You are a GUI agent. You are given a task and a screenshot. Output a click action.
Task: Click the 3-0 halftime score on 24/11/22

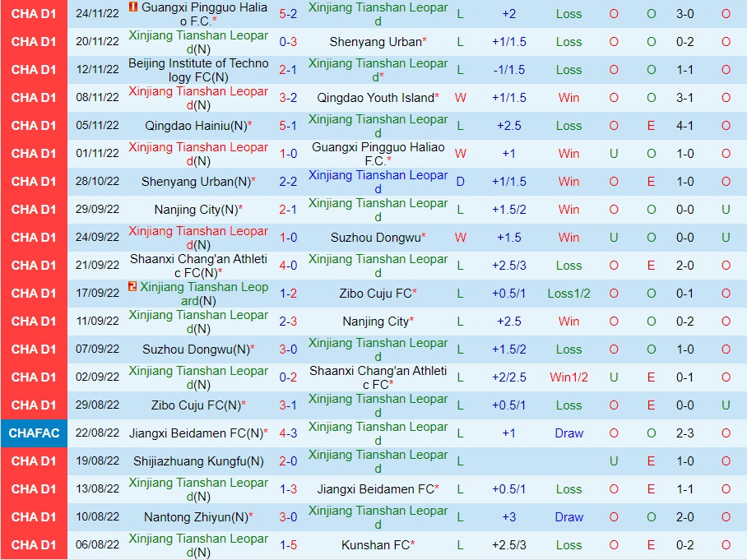[684, 14]
